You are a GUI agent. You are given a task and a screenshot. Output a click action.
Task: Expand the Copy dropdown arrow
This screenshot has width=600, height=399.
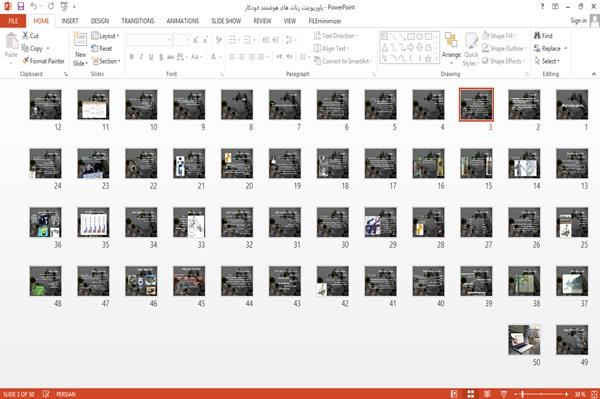pyautogui.click(x=48, y=49)
